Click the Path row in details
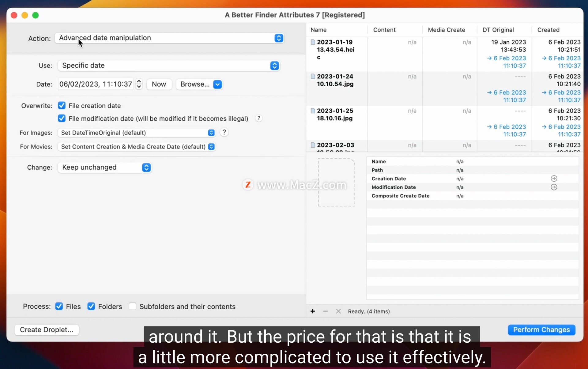588x369 pixels. coord(473,170)
